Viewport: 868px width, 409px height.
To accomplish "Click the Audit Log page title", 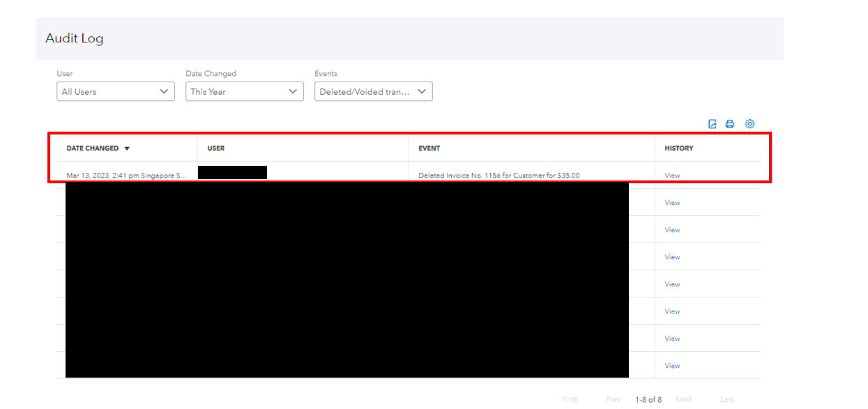I will click(x=75, y=38).
